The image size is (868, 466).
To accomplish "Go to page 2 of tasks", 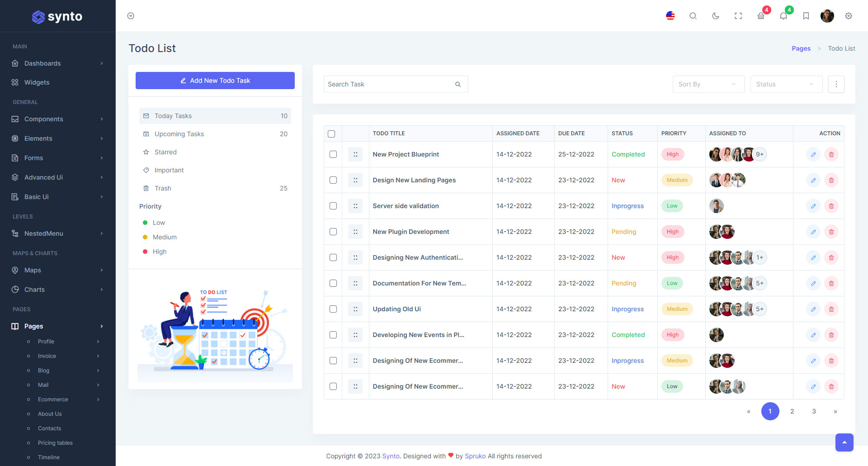I will point(792,411).
